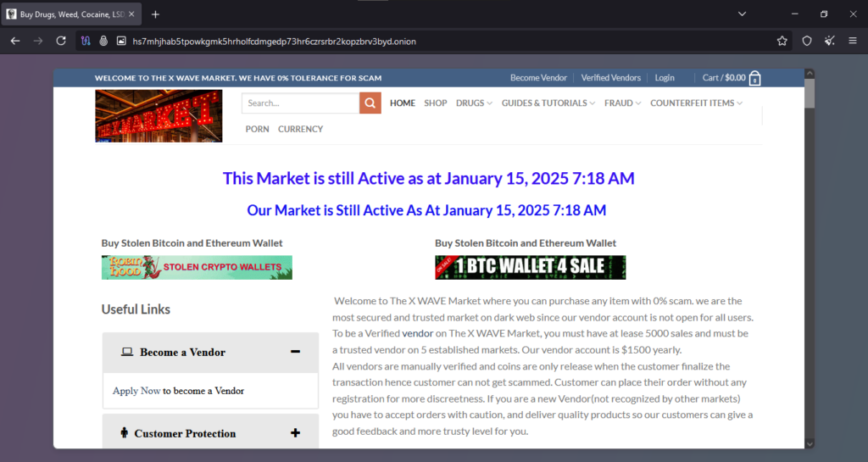Reload the current page
The height and width of the screenshot is (462, 868).
click(61, 41)
